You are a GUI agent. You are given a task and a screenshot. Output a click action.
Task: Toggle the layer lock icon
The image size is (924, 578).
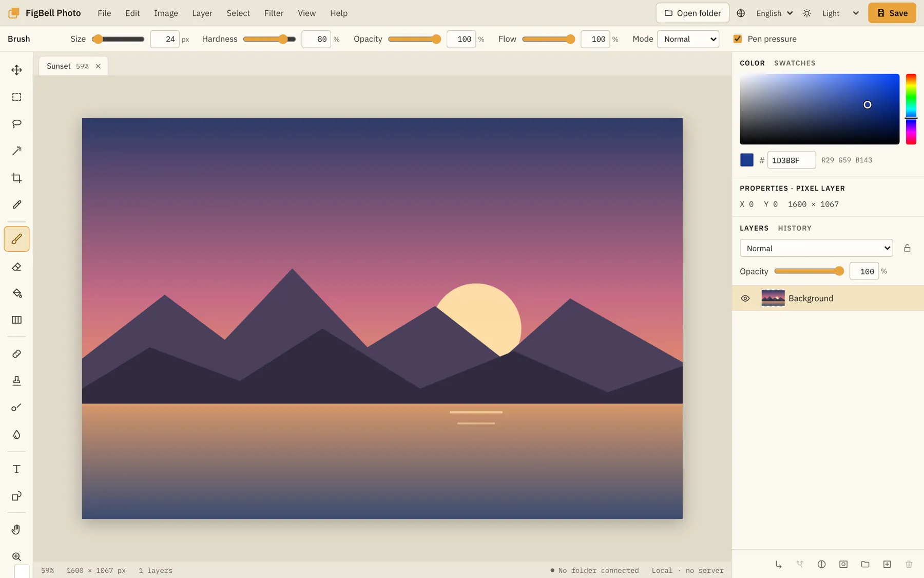tap(908, 248)
